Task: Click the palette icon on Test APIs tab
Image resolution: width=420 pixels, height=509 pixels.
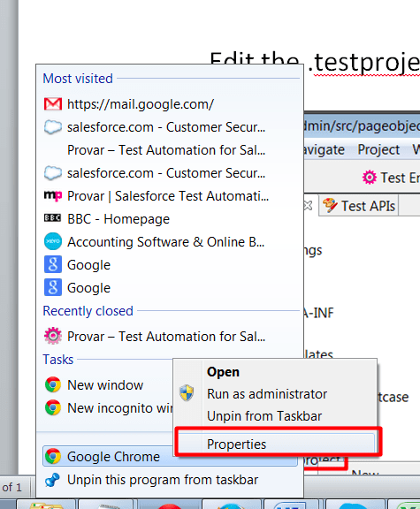Action: [330, 206]
